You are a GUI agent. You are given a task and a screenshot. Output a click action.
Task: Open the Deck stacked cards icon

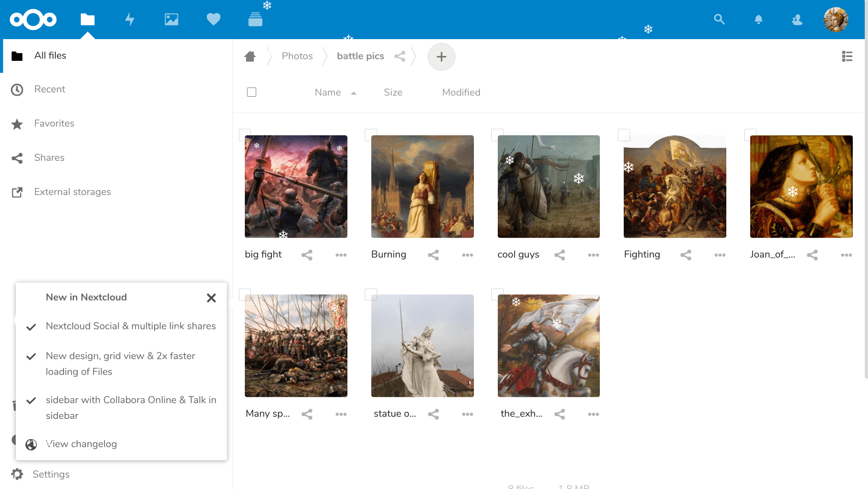(255, 20)
